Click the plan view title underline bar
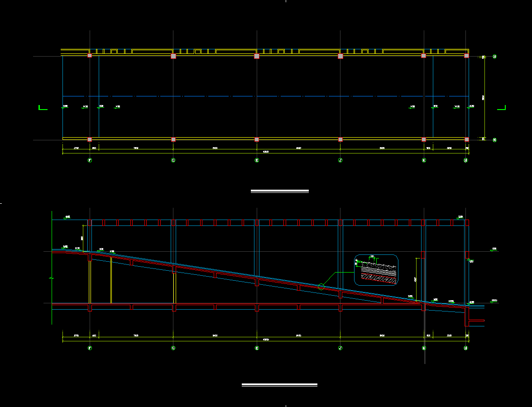The height and width of the screenshot is (407, 532). [x=279, y=191]
